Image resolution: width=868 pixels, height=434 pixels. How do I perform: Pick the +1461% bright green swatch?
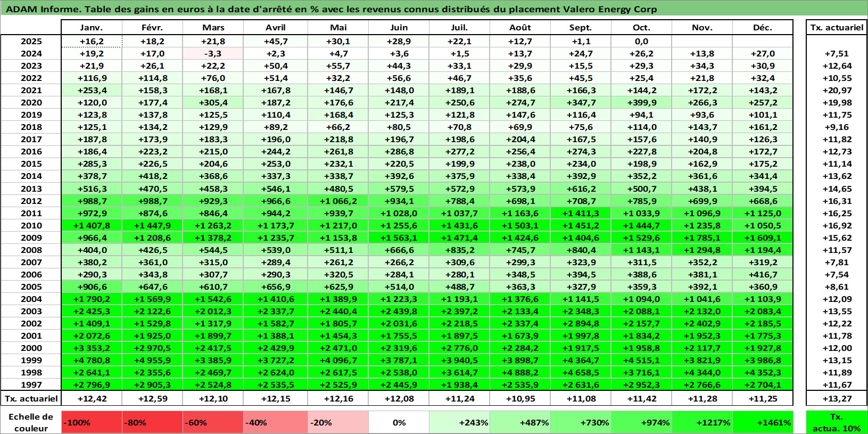click(763, 422)
